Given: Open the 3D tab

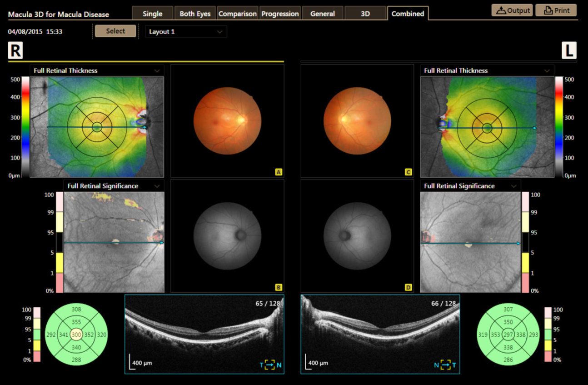Looking at the screenshot, I should tap(365, 14).
